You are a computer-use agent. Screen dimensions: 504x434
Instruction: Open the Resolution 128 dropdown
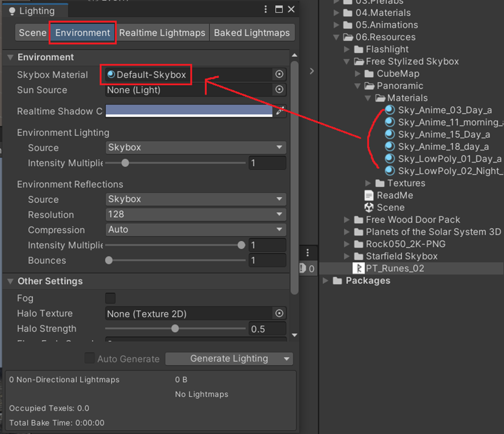pyautogui.click(x=195, y=214)
